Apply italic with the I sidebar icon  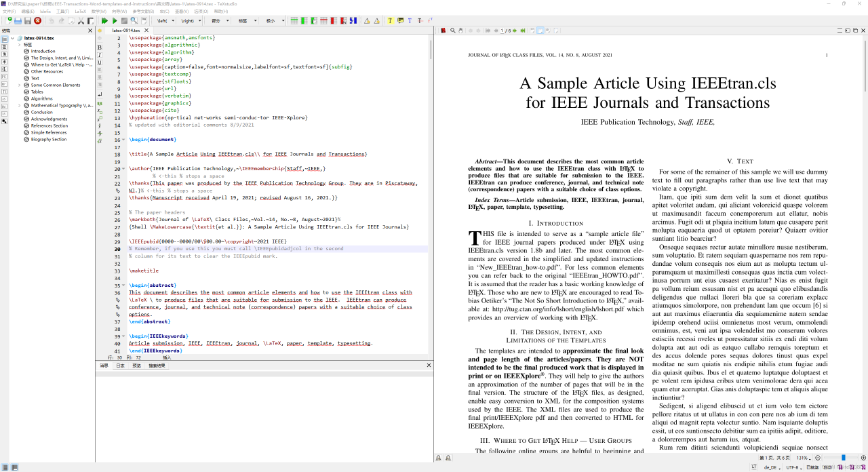pyautogui.click(x=100, y=55)
